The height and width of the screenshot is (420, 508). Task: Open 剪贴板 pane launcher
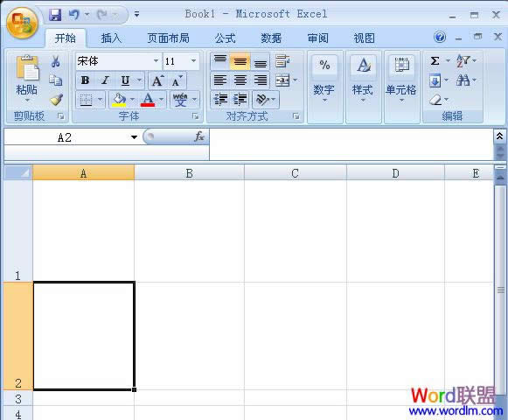[61, 116]
